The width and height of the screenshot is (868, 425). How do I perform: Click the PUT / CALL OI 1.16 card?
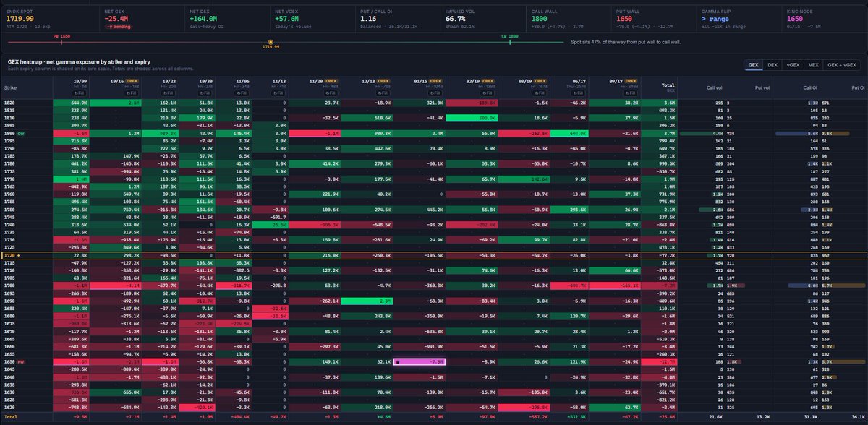(396, 19)
